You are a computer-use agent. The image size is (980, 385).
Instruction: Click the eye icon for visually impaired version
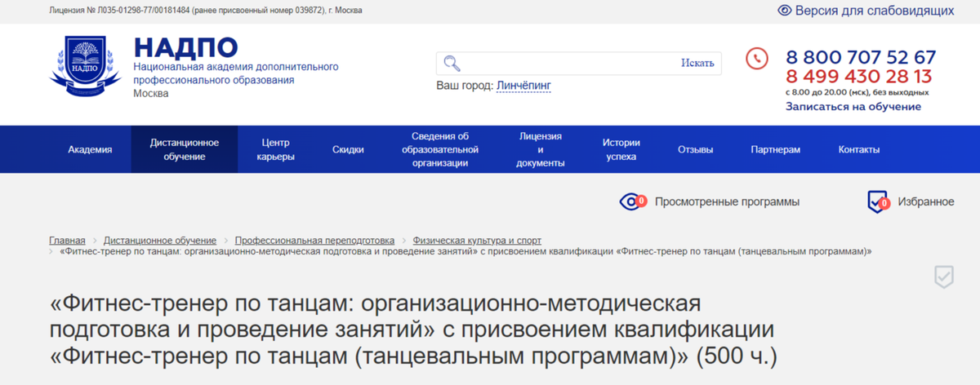(x=785, y=11)
